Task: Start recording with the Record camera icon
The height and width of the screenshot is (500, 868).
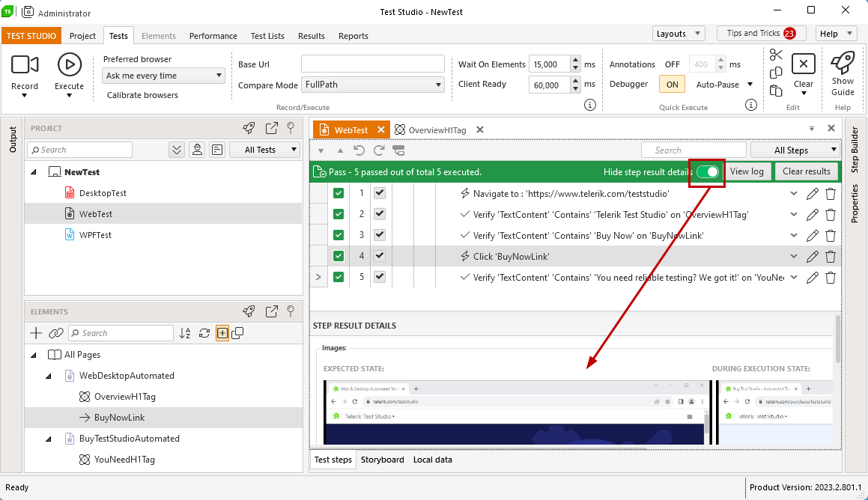Action: (25, 64)
